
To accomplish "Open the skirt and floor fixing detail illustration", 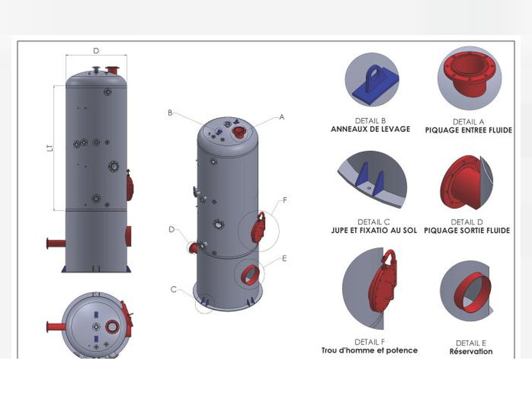I will pyautogui.click(x=372, y=180).
